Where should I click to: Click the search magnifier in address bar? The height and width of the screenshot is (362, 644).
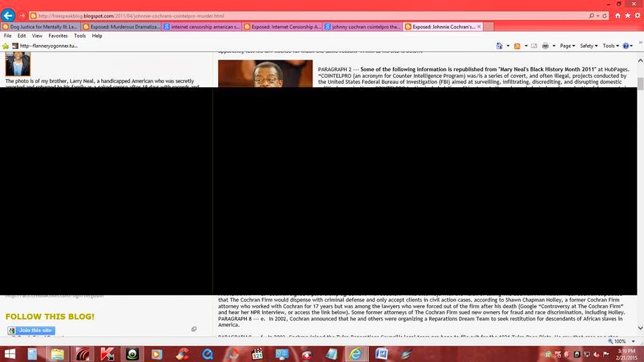pyautogui.click(x=592, y=15)
